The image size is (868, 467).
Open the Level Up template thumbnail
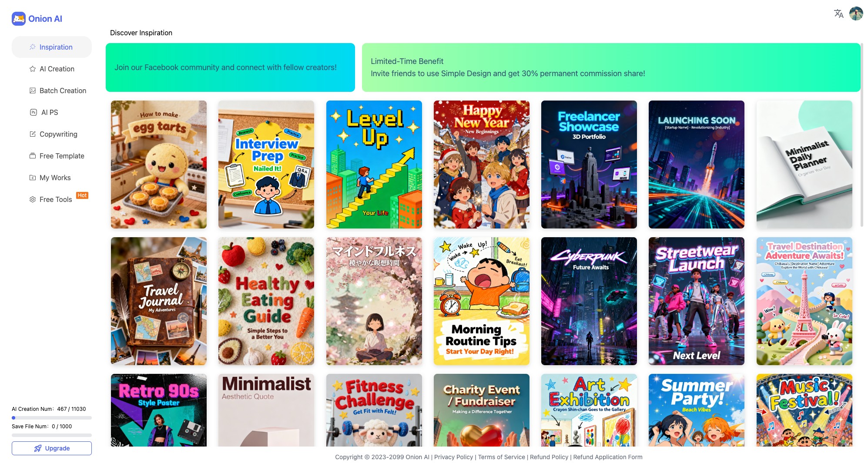pos(374,165)
